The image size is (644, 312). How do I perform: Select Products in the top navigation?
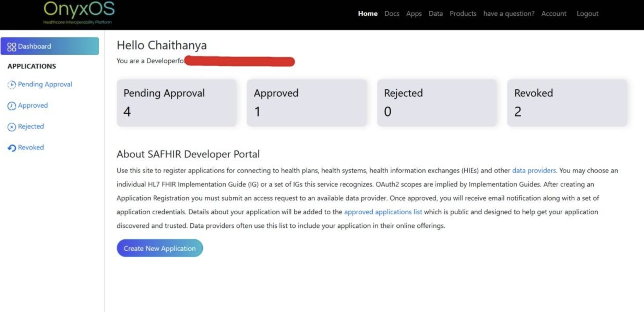(x=463, y=14)
